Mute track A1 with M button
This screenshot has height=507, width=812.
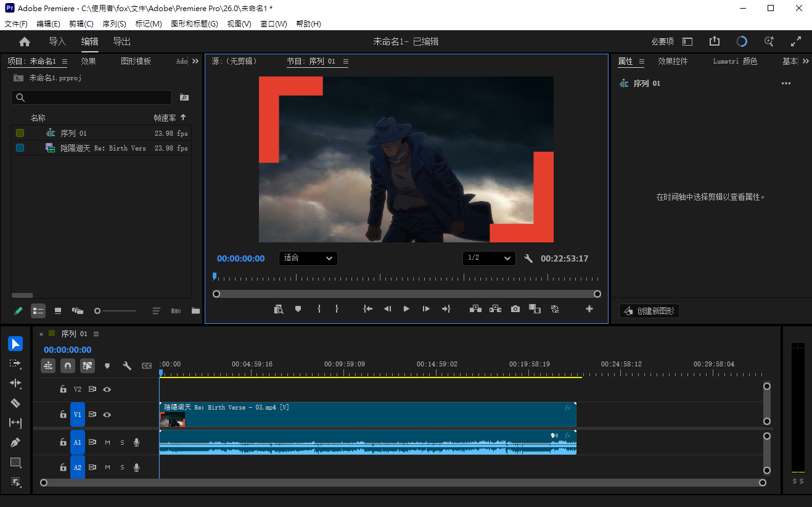[x=107, y=442]
